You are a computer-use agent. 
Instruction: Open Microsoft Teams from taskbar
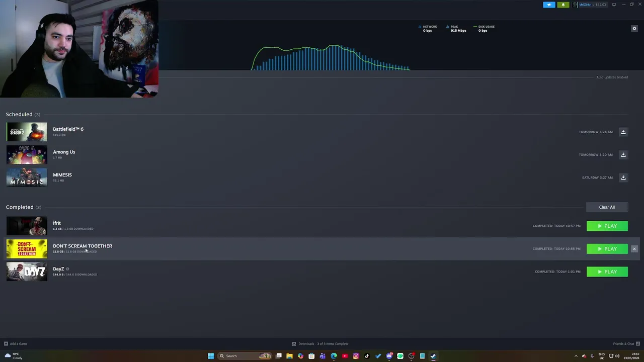click(x=323, y=356)
